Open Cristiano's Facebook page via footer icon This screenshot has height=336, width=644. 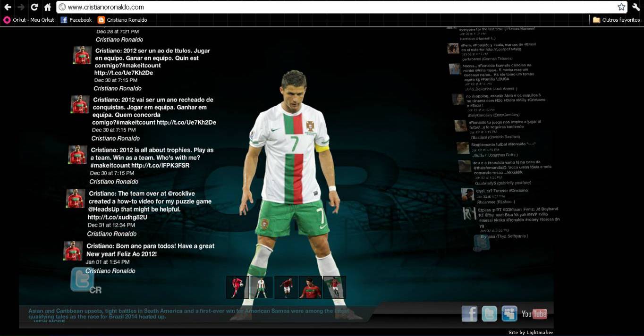(469, 313)
